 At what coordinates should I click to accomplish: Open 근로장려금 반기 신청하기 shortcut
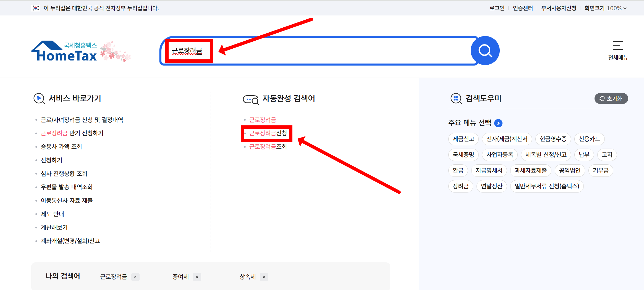(x=72, y=133)
